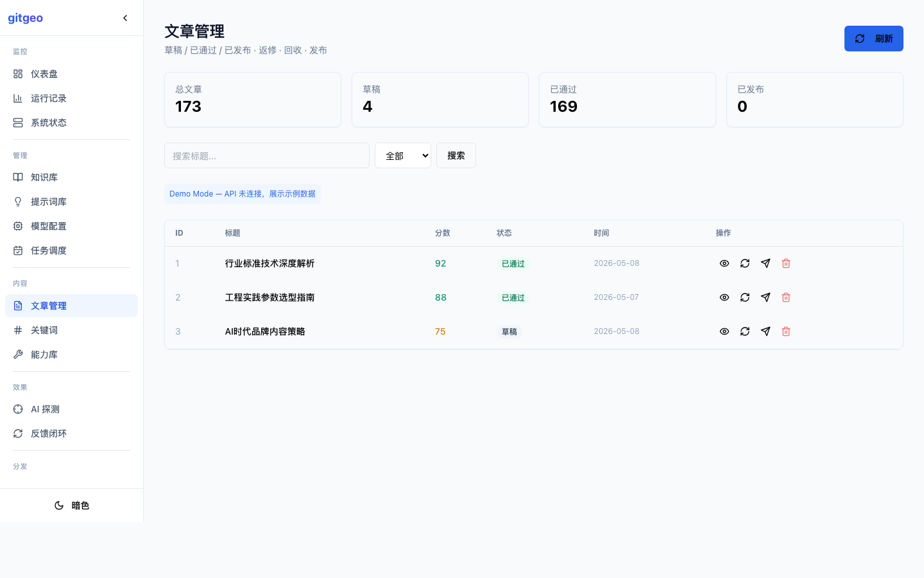Click the 模型配置 chip icon

18,226
